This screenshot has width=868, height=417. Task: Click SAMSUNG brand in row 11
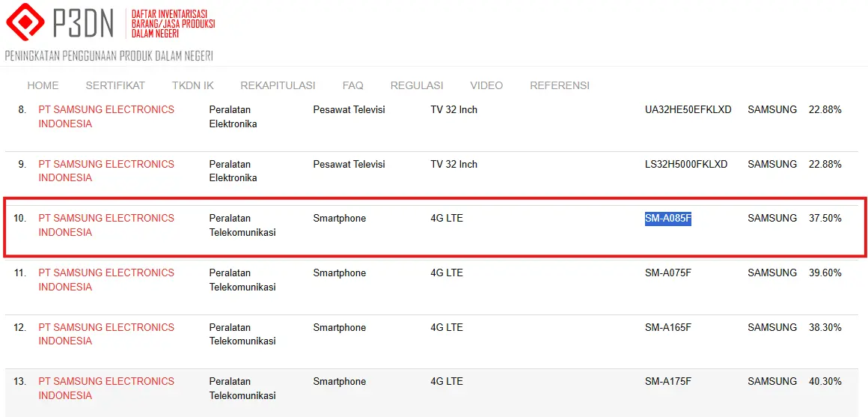(772, 273)
